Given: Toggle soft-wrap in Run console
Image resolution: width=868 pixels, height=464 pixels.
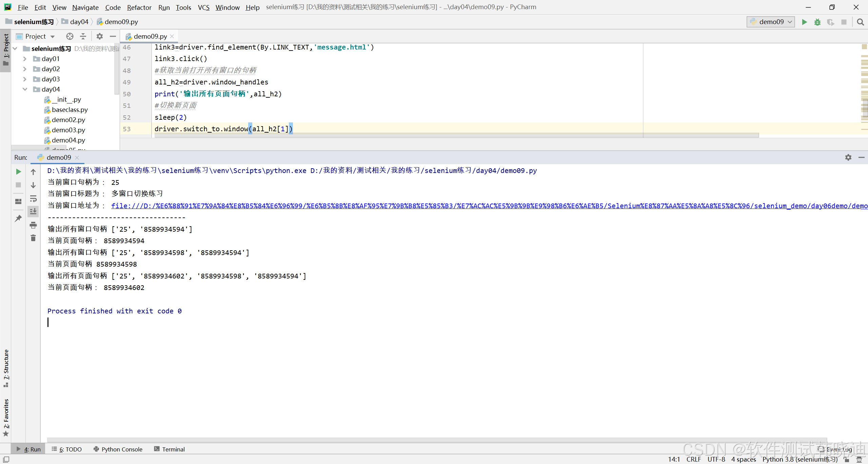Looking at the screenshot, I should 33,198.
